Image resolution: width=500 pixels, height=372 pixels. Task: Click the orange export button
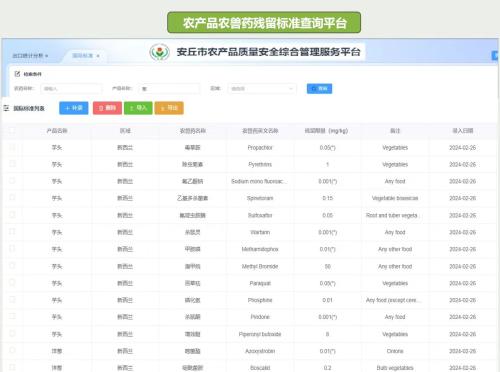click(x=169, y=108)
